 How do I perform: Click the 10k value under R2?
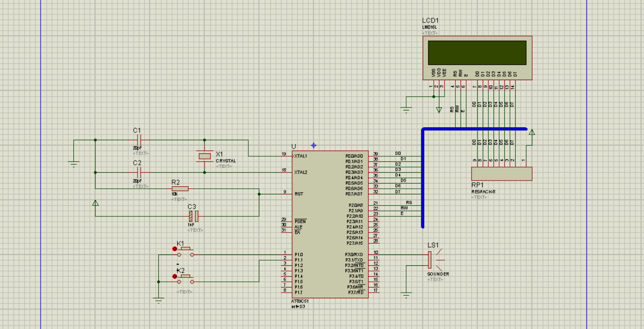coord(174,194)
